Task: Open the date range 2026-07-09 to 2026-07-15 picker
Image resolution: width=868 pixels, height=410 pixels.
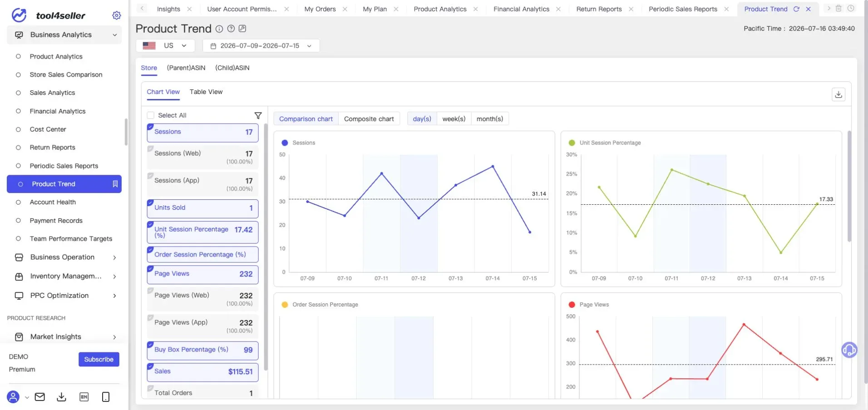Action: (261, 46)
